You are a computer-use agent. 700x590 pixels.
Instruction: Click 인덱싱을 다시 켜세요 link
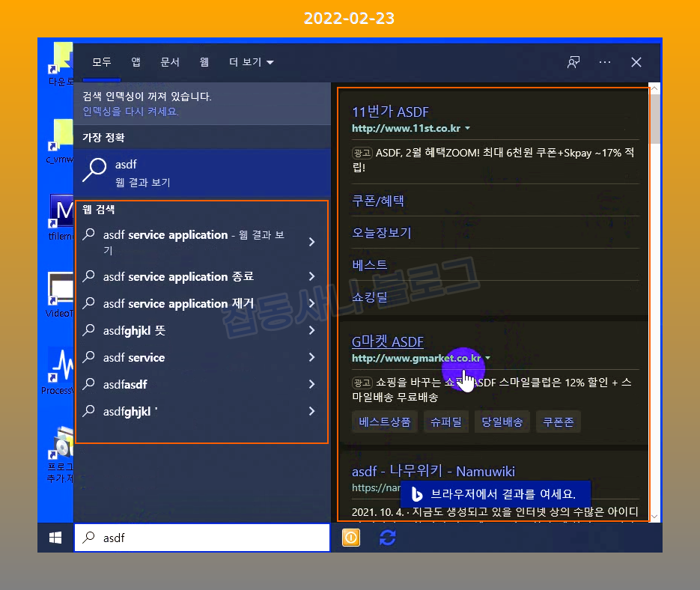[x=131, y=112]
